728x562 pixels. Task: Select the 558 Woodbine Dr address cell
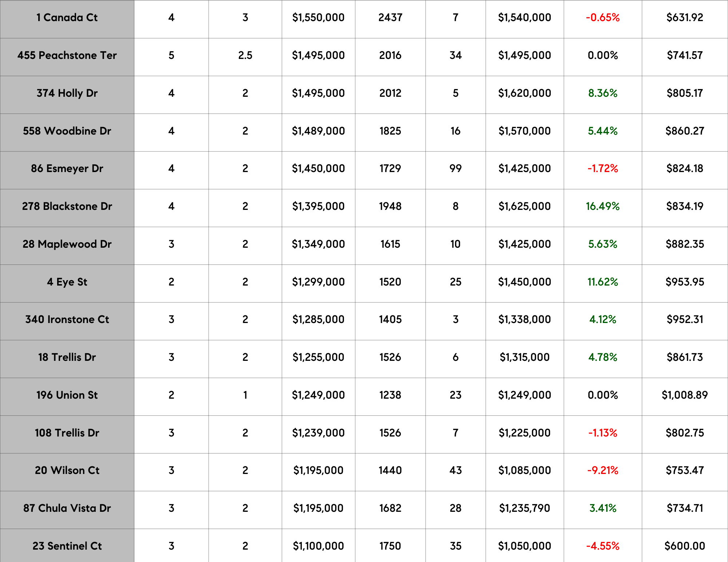point(67,131)
